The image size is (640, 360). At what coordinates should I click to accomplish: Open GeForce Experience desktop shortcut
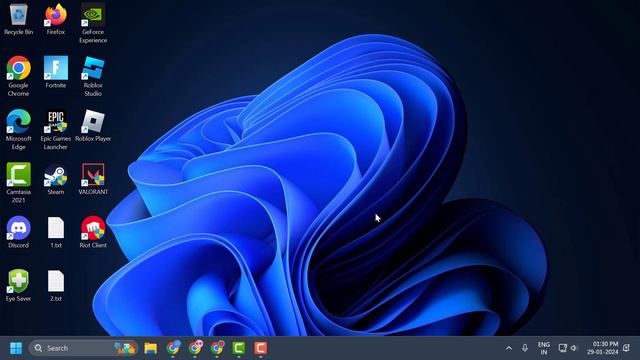pyautogui.click(x=93, y=23)
